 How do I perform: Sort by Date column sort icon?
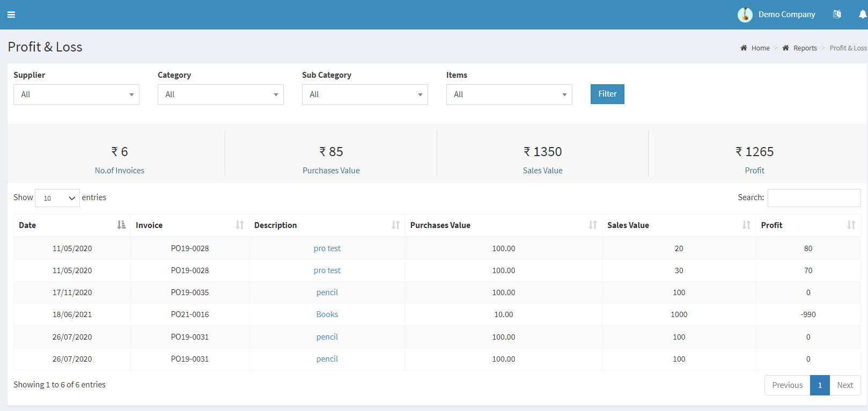121,225
